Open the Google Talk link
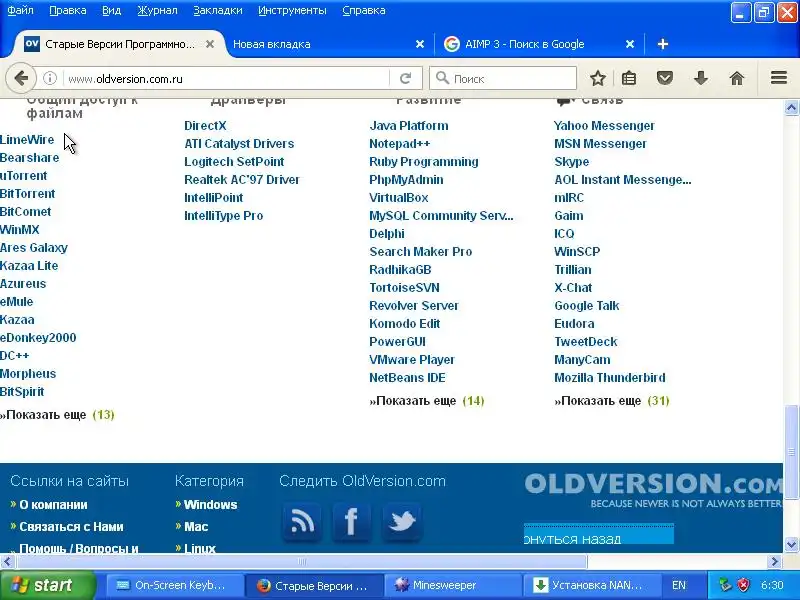This screenshot has height=600, width=800. coord(587,306)
